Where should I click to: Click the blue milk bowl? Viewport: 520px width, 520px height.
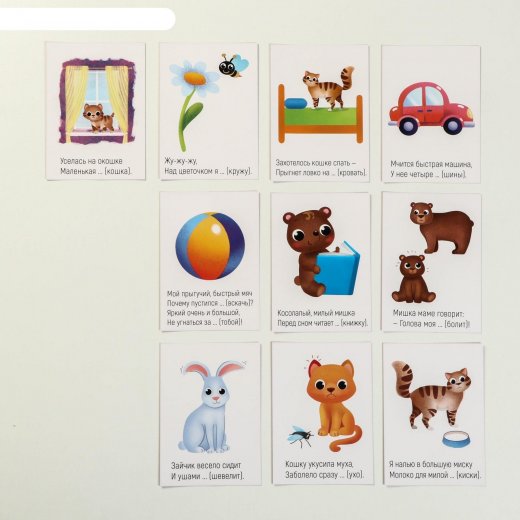pos(457,439)
